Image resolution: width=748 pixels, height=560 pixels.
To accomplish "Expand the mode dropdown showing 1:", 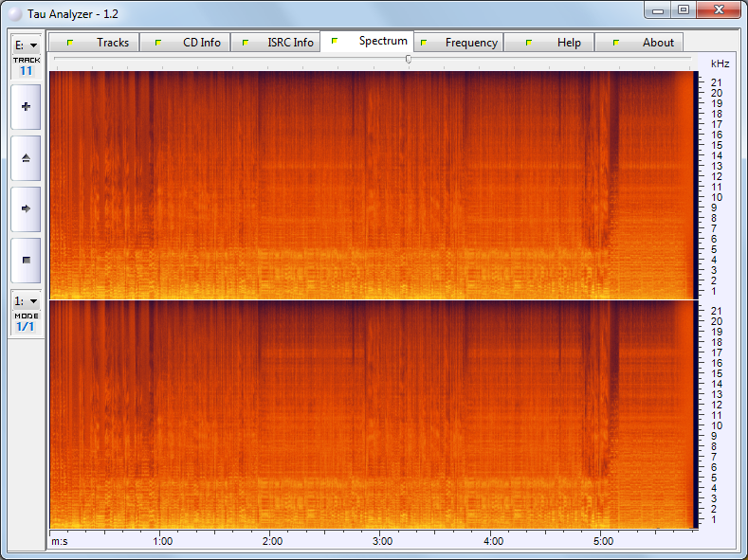I will [26, 301].
